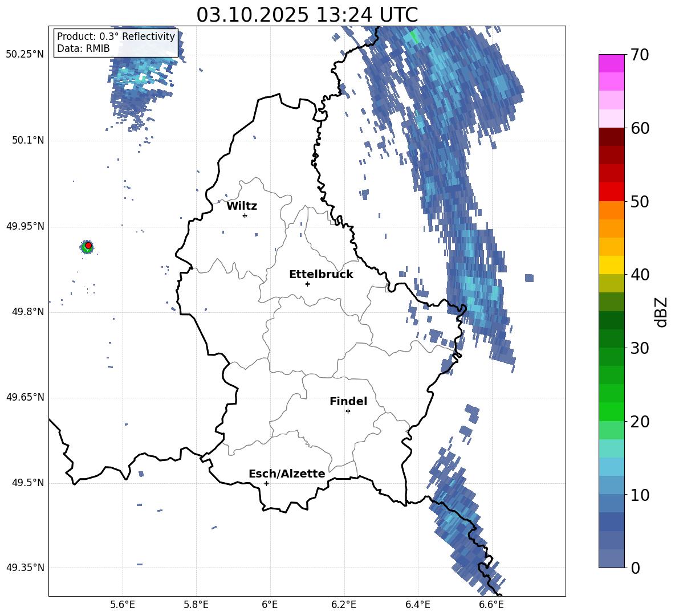The height and width of the screenshot is (616, 675).
Task: Click the Esch/Alzette station cross marker
Action: coord(266,483)
